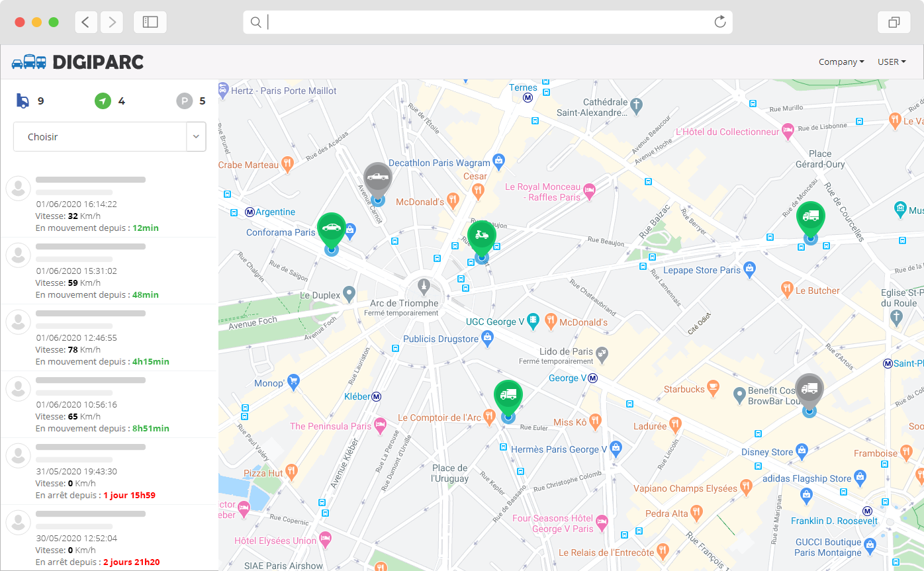Click the Vitesse 65 Km/h text

click(x=68, y=416)
